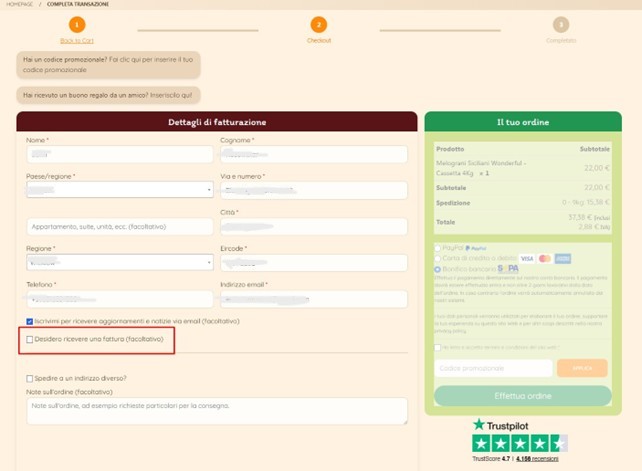Expand the Regione dropdown list
642x471 pixels.
click(119, 262)
